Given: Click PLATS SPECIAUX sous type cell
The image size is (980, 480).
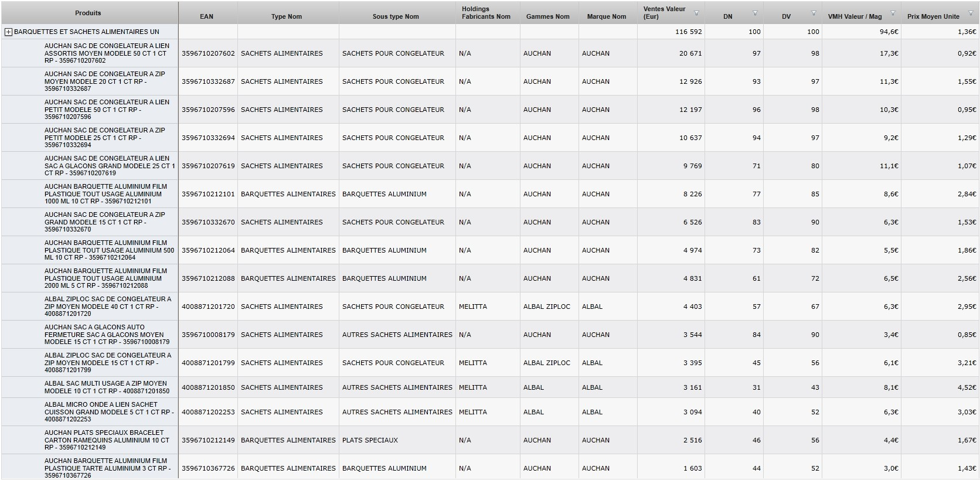Looking at the screenshot, I should (370, 440).
